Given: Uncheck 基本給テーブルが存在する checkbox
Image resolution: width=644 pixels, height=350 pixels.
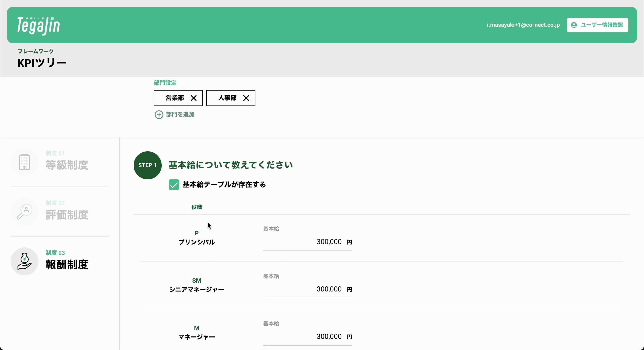Looking at the screenshot, I should pyautogui.click(x=174, y=185).
